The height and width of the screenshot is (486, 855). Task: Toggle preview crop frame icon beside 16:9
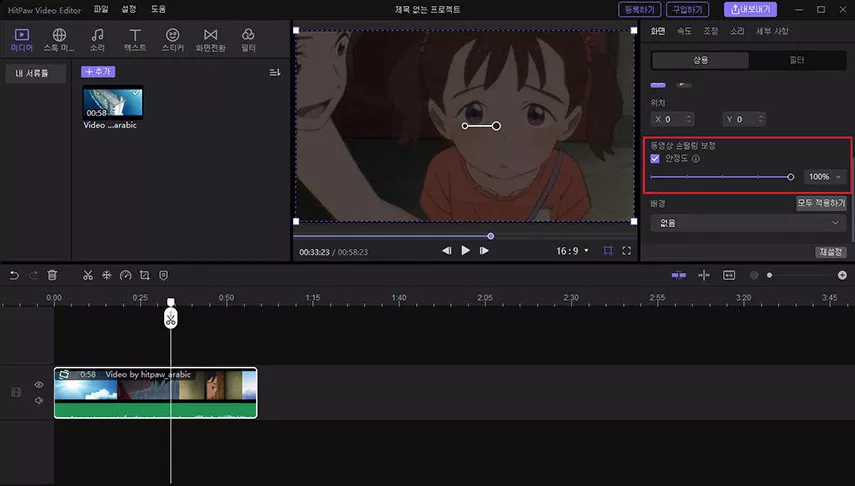pyautogui.click(x=608, y=250)
